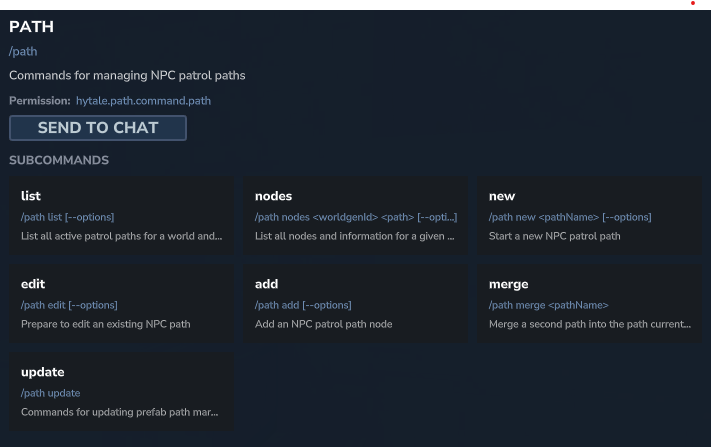Image resolution: width=711 pixels, height=447 pixels.
Task: Click the "/path add [--options]" syntax
Action: pos(303,305)
